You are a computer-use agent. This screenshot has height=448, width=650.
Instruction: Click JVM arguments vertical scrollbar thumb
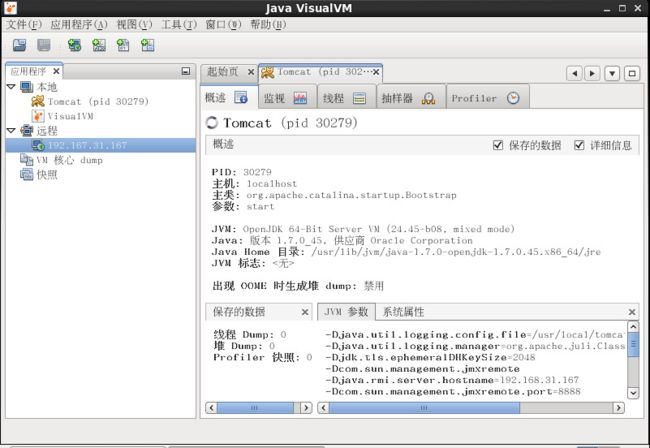pos(633,344)
